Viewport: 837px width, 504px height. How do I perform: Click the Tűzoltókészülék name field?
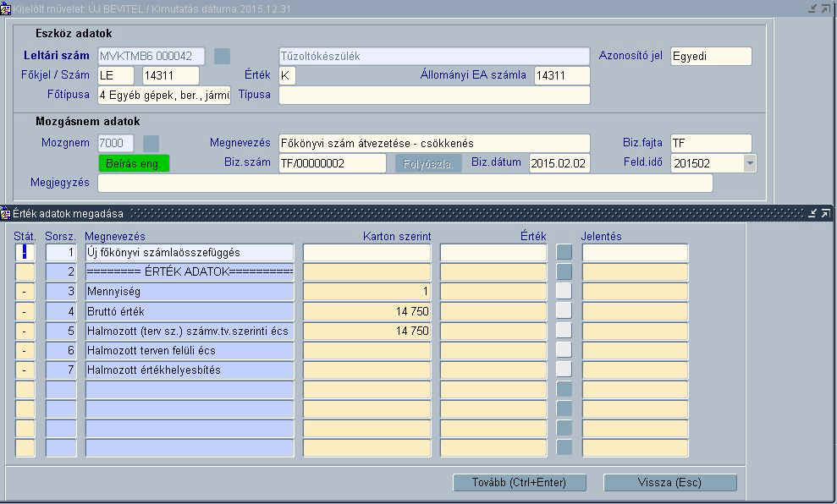tap(434, 56)
